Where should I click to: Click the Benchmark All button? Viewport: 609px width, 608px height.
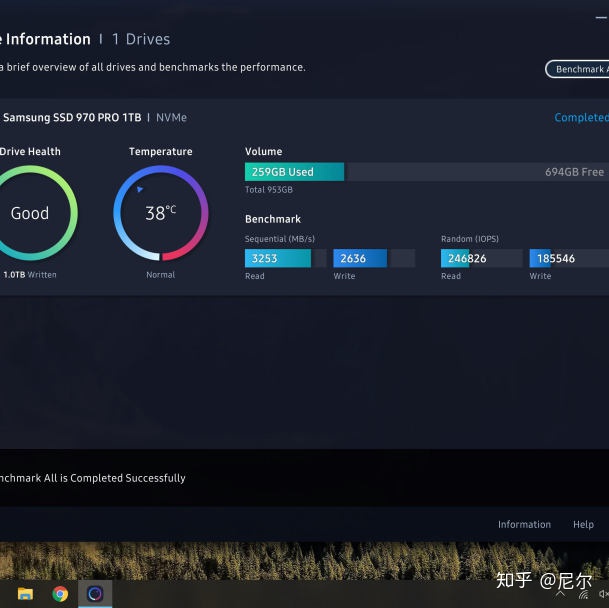coord(577,69)
